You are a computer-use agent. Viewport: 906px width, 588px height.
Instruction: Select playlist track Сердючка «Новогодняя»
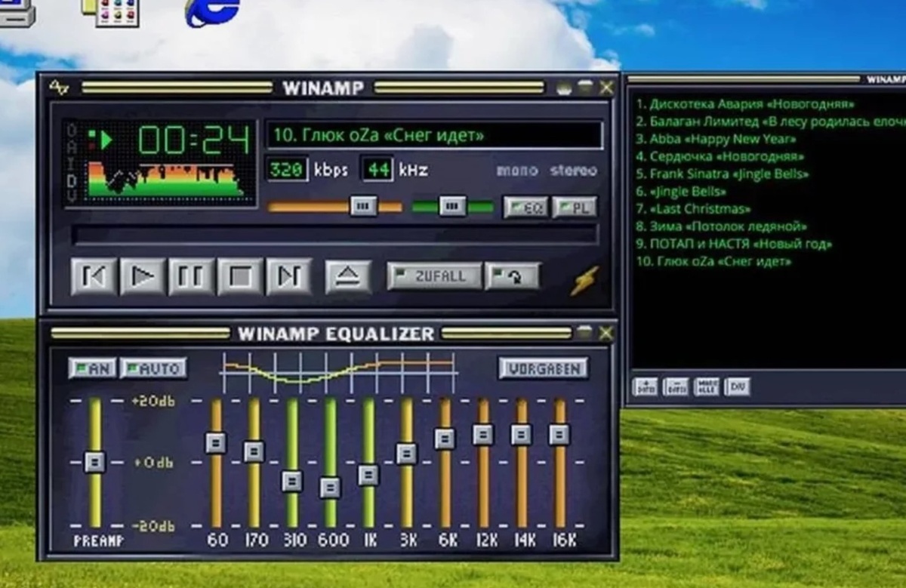[x=720, y=156]
